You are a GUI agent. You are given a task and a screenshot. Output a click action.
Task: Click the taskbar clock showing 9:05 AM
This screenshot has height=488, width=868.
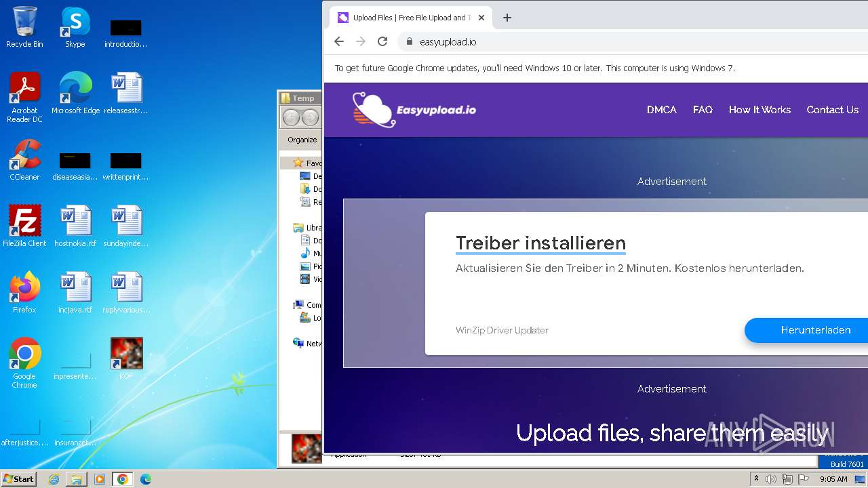pyautogui.click(x=833, y=479)
